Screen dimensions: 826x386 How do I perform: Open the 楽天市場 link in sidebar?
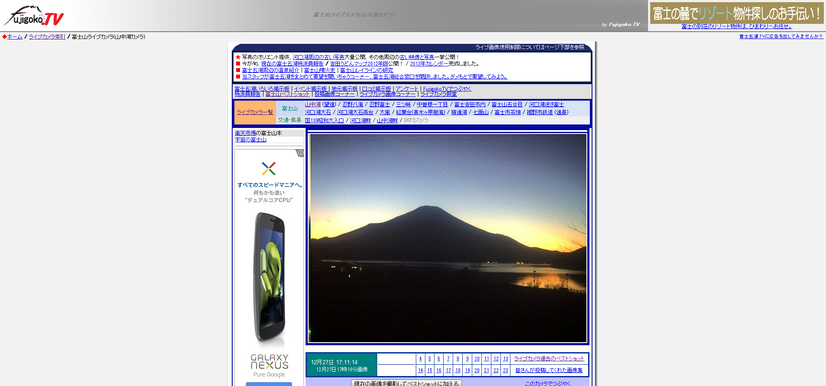click(245, 133)
